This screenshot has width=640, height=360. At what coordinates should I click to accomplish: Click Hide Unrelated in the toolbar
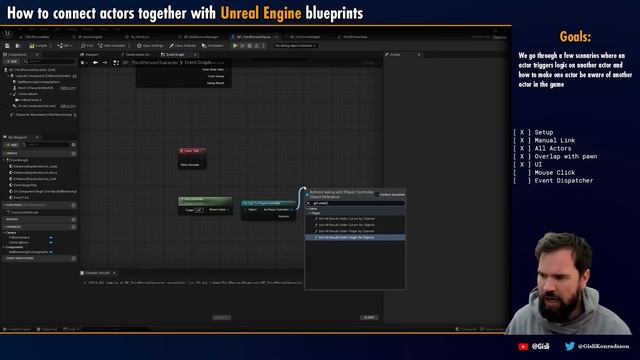pos(112,46)
